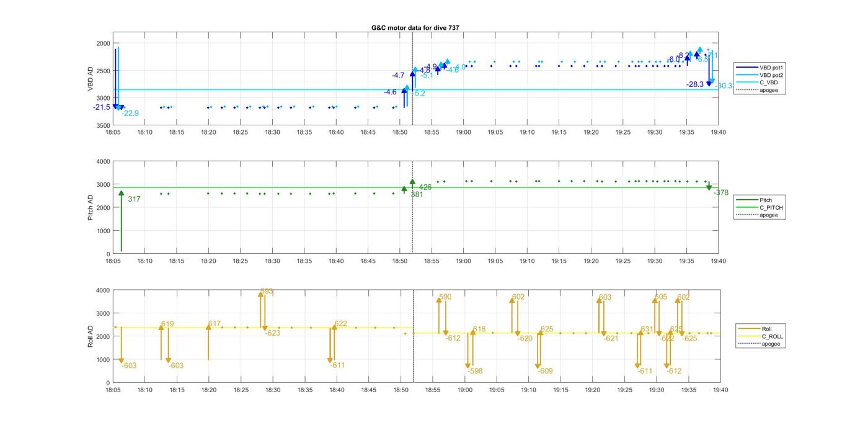Click the "-4.7" dark blue data label

(398, 75)
